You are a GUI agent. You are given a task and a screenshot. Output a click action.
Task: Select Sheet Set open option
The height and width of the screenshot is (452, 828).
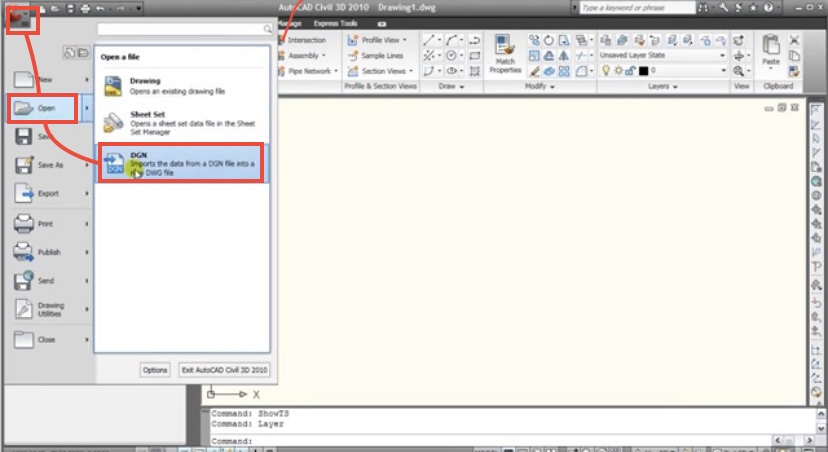click(182, 123)
